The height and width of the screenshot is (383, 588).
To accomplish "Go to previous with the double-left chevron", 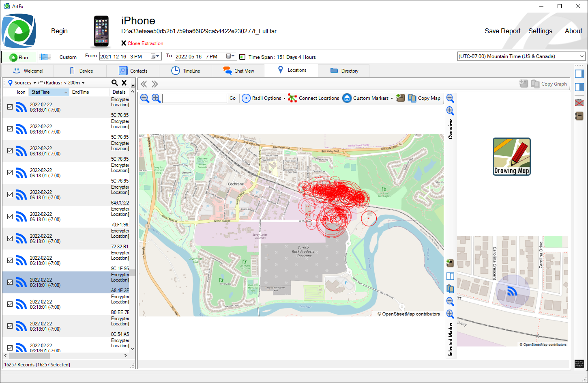I will [144, 84].
